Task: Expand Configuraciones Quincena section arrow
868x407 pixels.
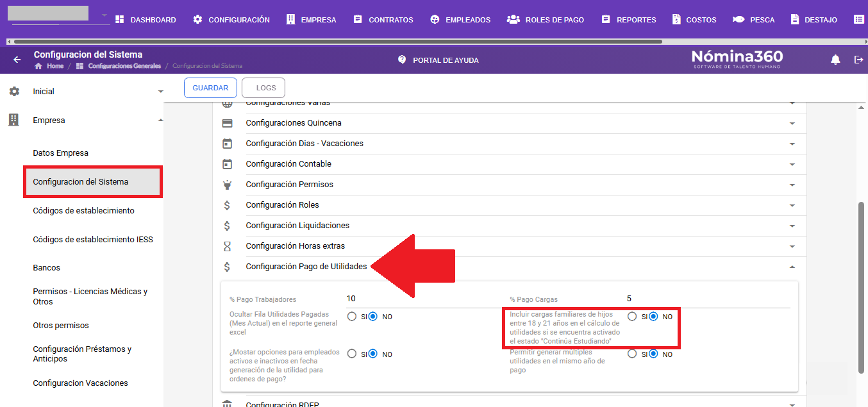Action: pos(792,124)
